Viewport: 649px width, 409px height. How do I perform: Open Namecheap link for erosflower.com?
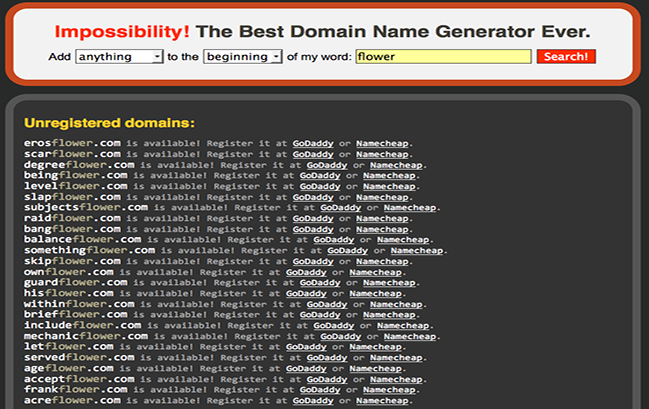click(x=382, y=144)
